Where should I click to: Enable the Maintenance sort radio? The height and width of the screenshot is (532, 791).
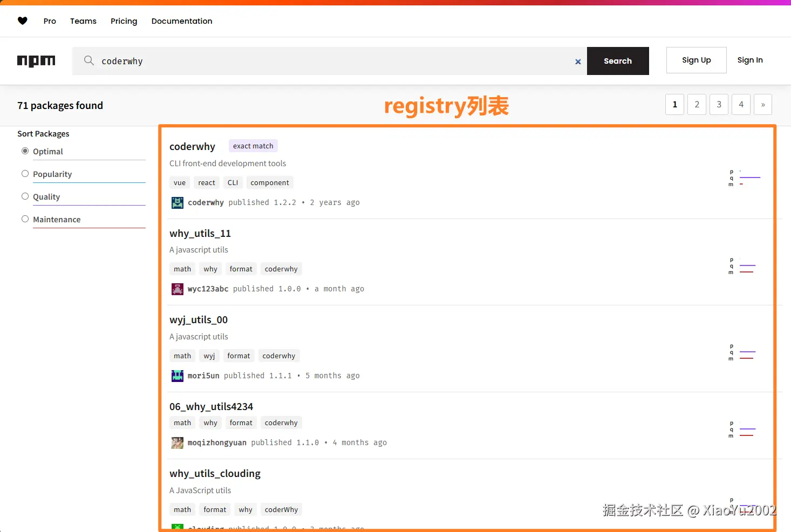point(25,219)
